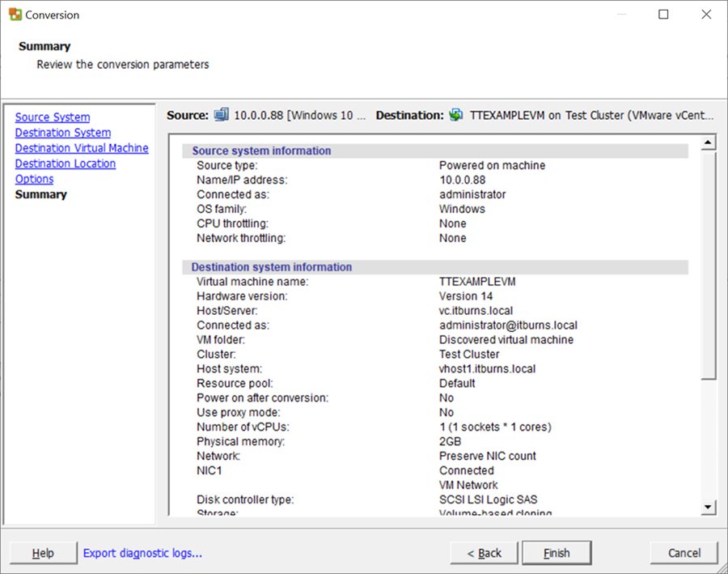Open the Destination Virtual Machine step
The width and height of the screenshot is (728, 574).
(82, 147)
